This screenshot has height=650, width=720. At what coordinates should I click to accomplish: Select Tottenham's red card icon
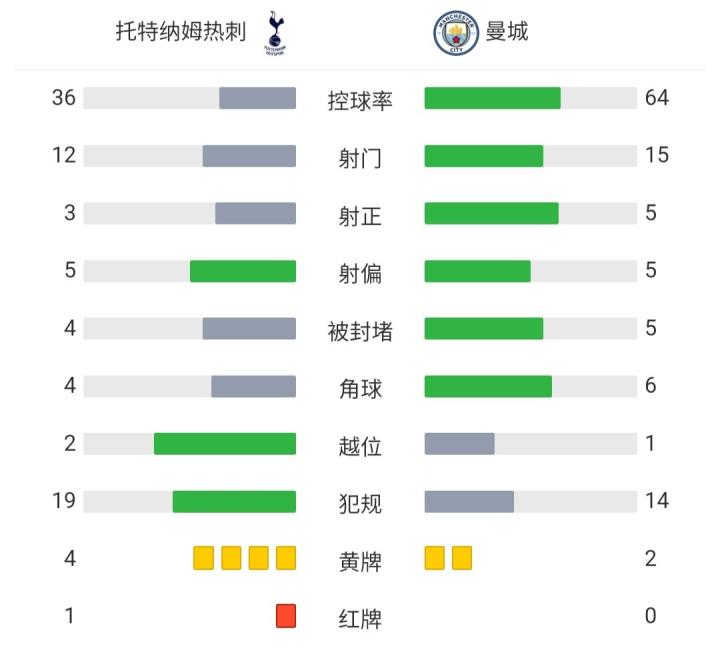coord(286,616)
